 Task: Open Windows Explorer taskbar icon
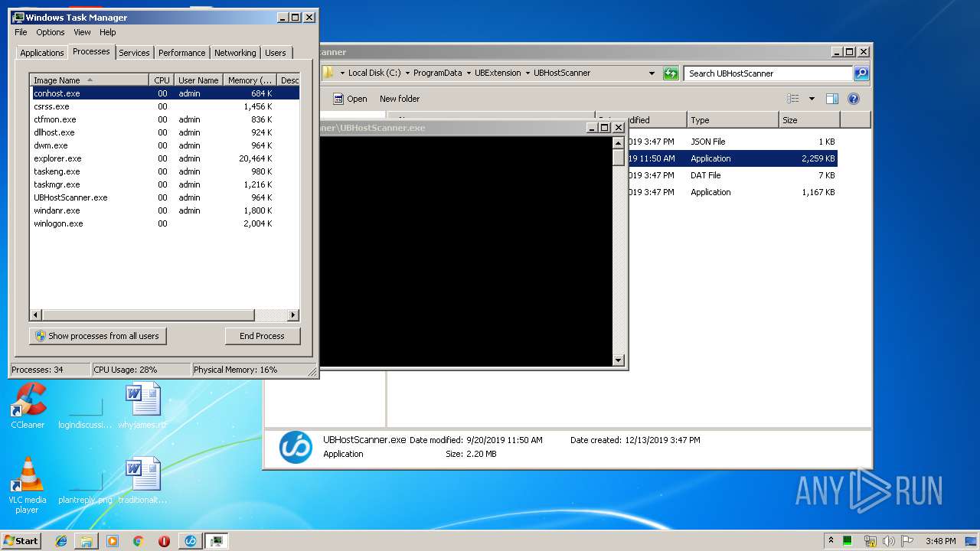click(x=87, y=541)
